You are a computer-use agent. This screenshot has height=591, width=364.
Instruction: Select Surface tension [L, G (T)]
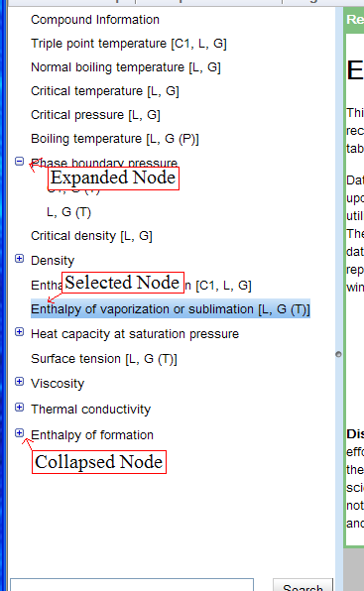[x=104, y=359]
